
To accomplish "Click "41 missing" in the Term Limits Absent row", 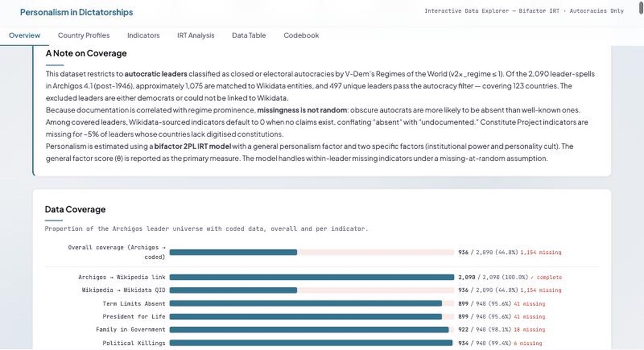I will (529, 304).
